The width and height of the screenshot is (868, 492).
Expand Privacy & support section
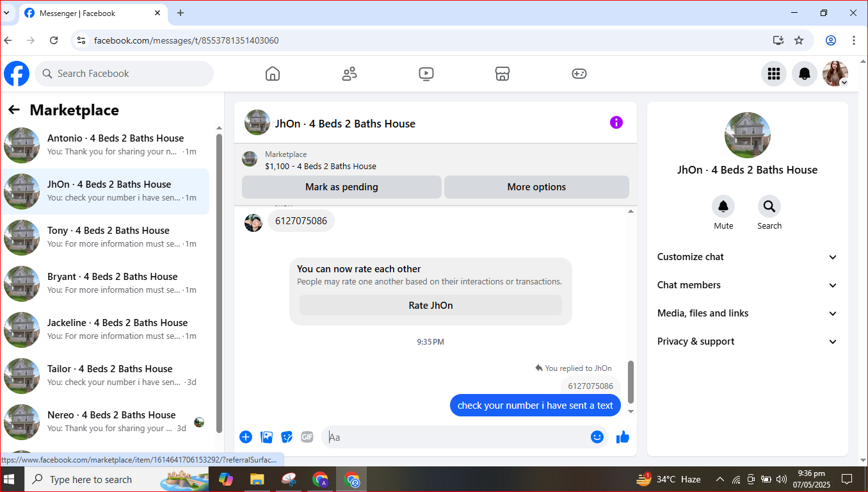(747, 341)
